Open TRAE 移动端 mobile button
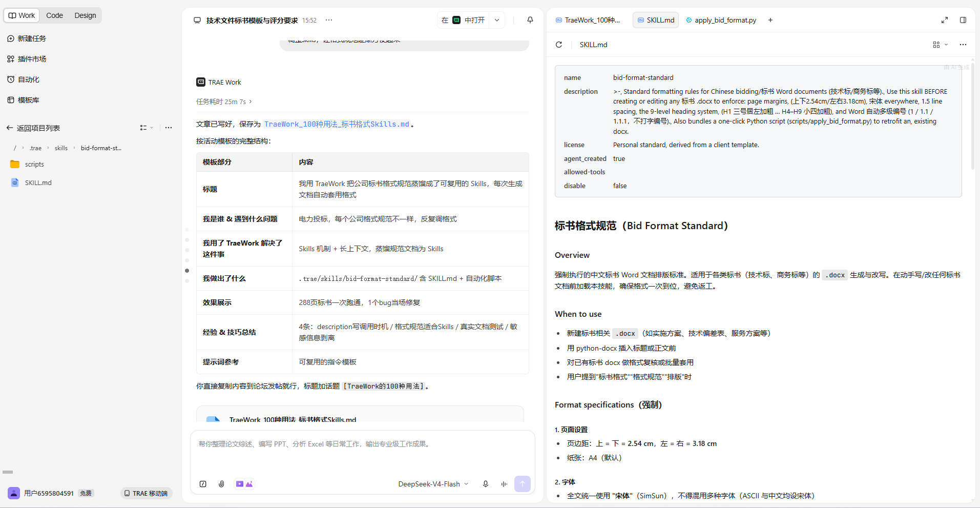Viewport: 980px width, 508px height. pyautogui.click(x=147, y=493)
